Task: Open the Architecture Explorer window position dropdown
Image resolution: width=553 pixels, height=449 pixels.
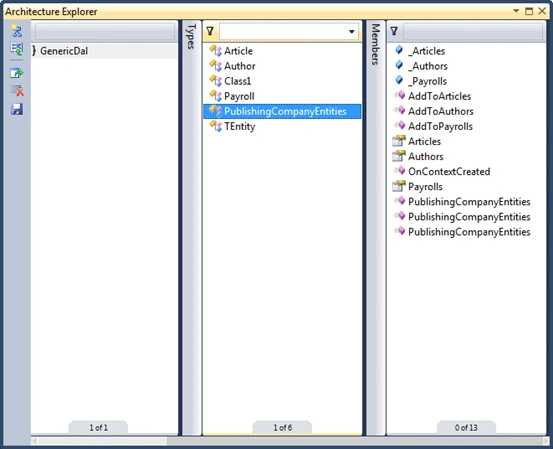Action: click(516, 11)
